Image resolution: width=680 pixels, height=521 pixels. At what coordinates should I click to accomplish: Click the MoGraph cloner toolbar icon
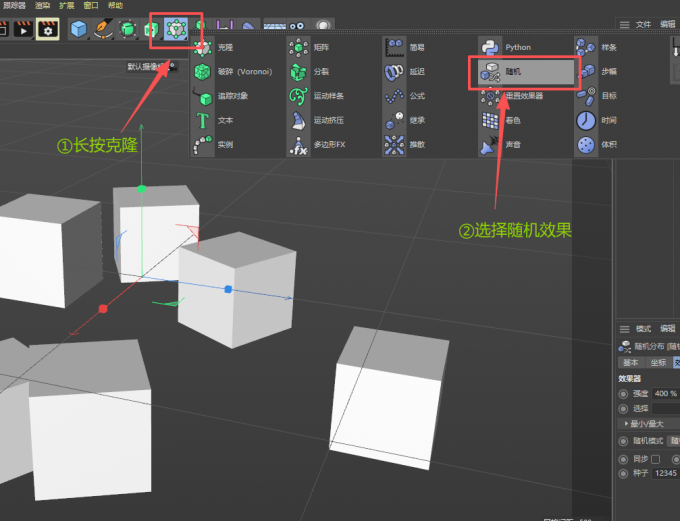[x=176, y=29]
